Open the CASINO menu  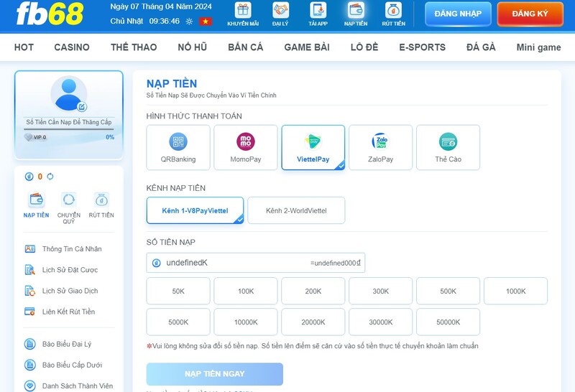pos(72,47)
